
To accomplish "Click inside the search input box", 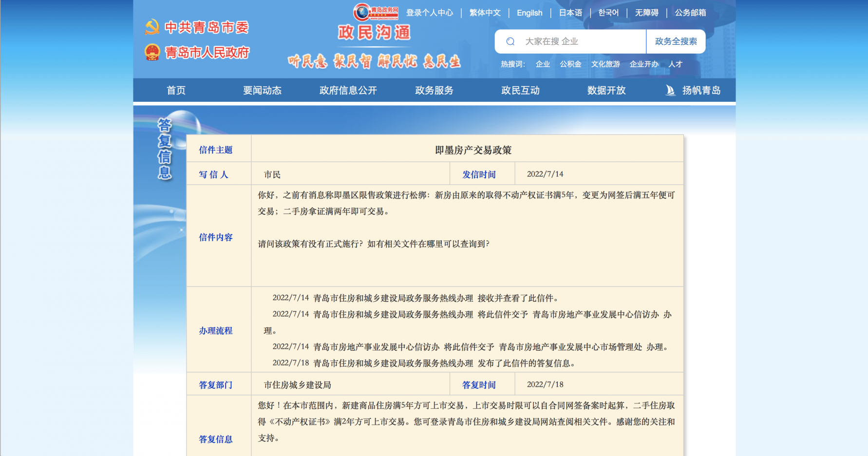I will point(575,41).
